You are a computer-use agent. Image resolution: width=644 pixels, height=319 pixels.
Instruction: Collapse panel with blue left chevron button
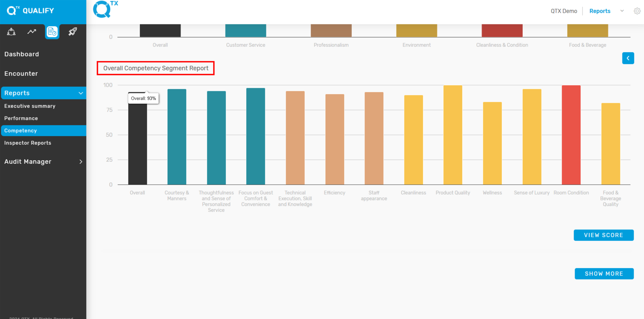coord(628,58)
